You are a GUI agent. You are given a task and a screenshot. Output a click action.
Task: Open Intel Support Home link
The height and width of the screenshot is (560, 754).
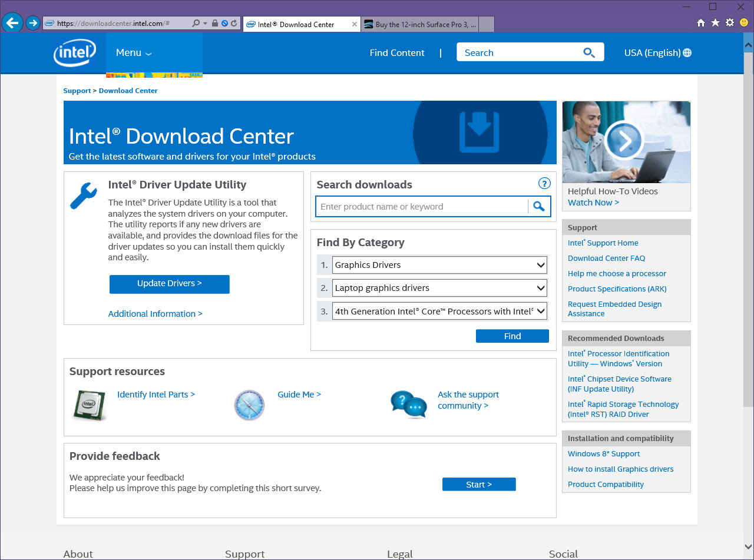pyautogui.click(x=603, y=243)
